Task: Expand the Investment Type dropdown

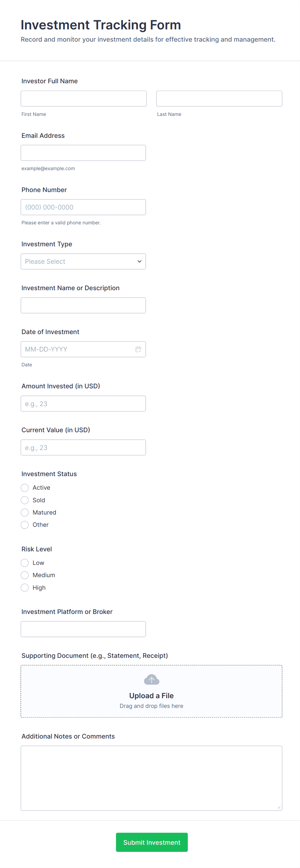Action: tap(83, 261)
